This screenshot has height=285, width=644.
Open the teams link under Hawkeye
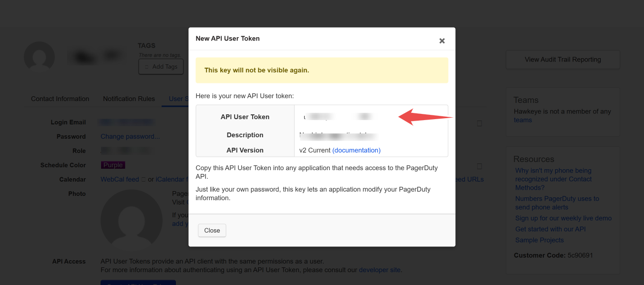(x=522, y=120)
